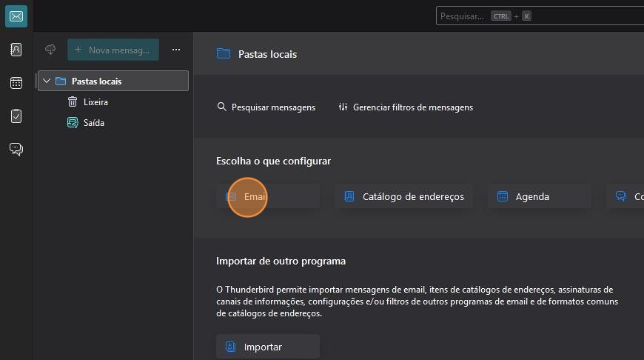Open the Address Book sidebar icon

click(16, 50)
